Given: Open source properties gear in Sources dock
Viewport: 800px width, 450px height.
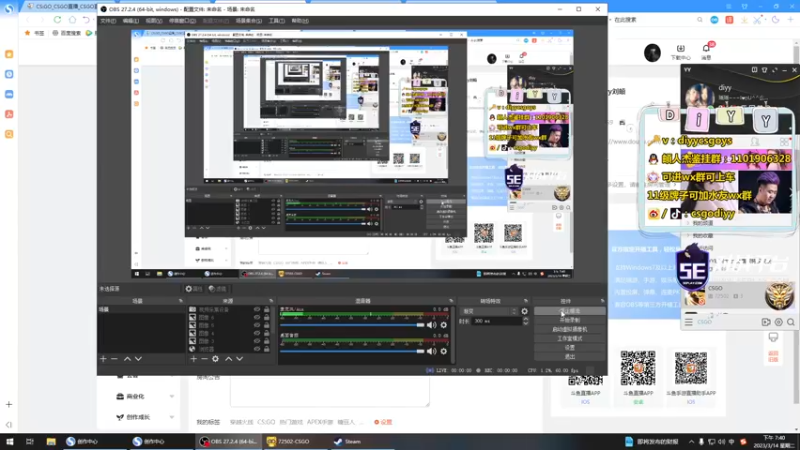Looking at the screenshot, I should pyautogui.click(x=215, y=359).
